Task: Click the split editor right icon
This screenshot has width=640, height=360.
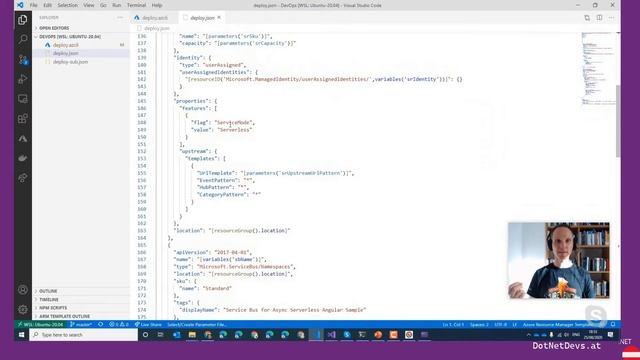Action: pyautogui.click(x=599, y=18)
